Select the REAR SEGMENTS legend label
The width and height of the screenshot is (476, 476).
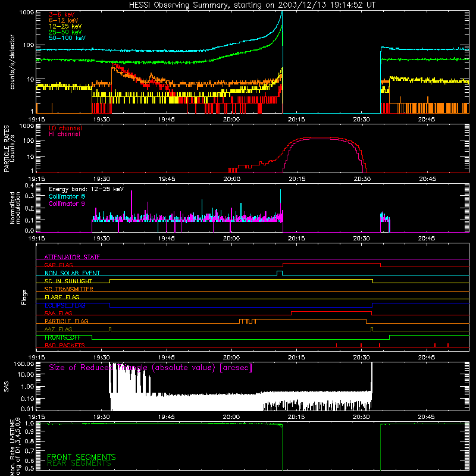point(79,464)
